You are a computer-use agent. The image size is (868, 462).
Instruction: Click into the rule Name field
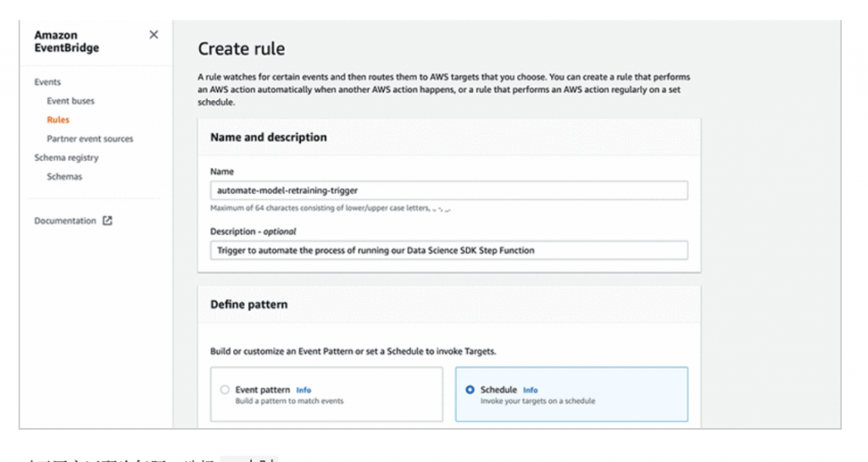(x=448, y=191)
